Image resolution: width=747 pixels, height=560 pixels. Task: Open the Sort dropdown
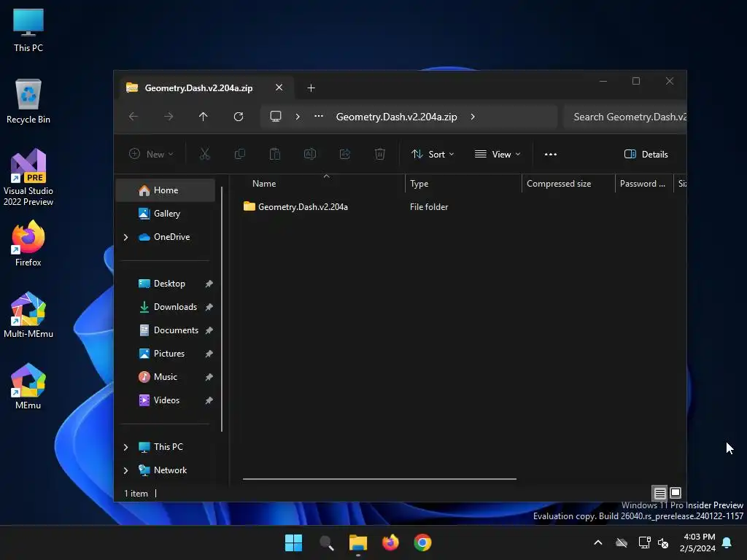click(x=433, y=155)
